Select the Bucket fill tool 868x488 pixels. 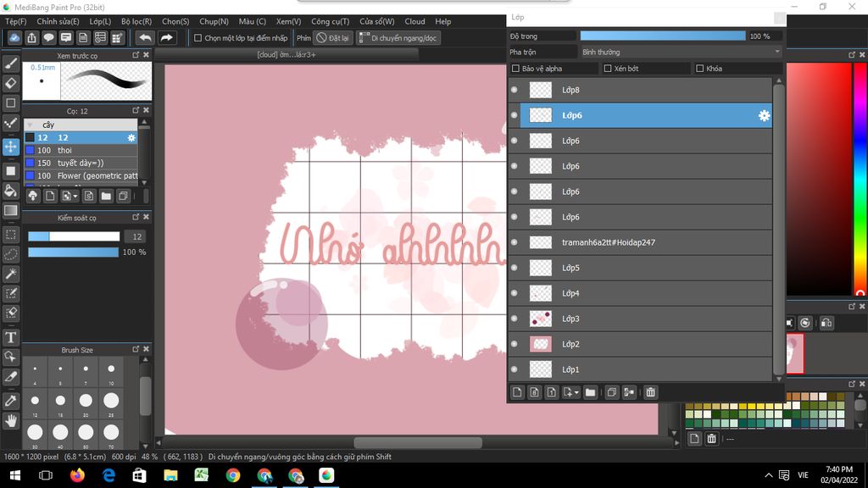coord(10,191)
